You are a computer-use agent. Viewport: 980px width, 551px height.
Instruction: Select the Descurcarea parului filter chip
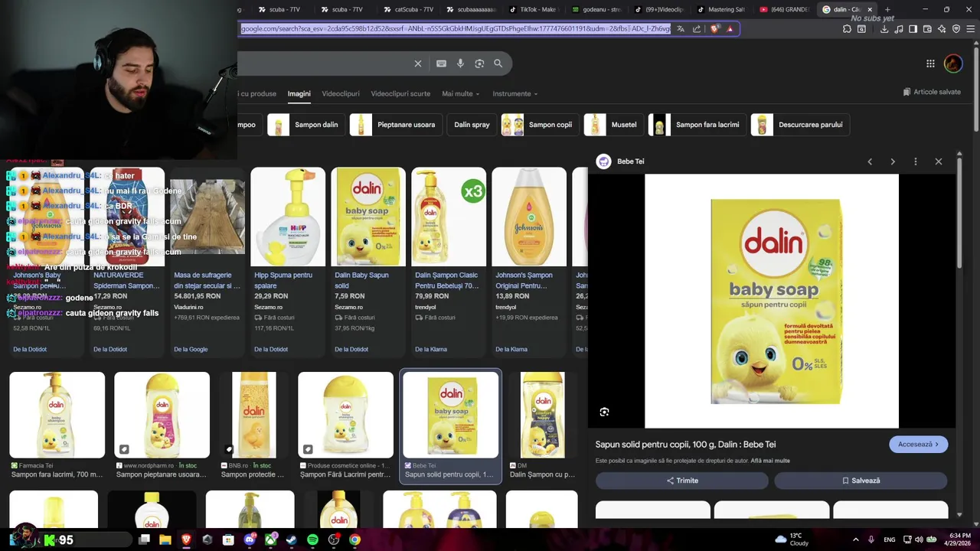click(x=800, y=125)
